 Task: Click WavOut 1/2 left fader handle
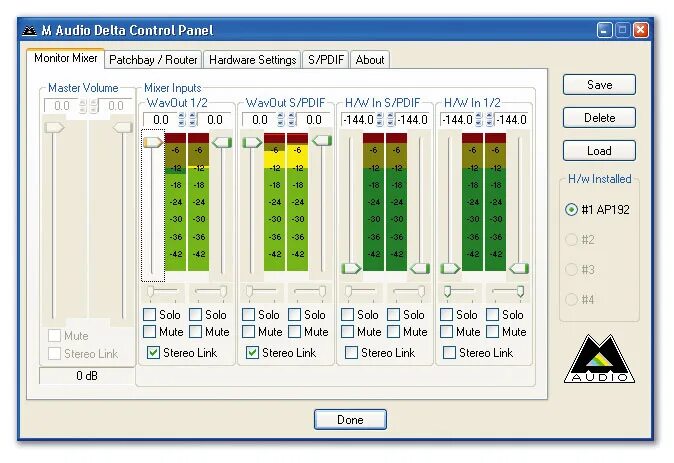[153, 142]
